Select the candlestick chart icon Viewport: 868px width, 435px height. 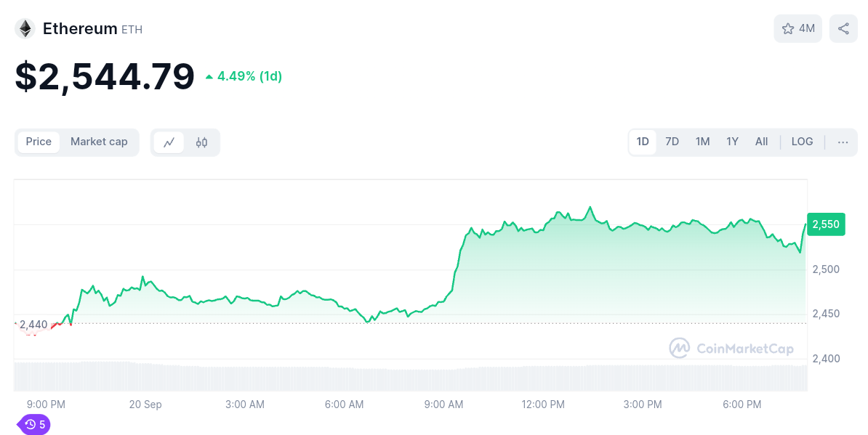coord(202,142)
